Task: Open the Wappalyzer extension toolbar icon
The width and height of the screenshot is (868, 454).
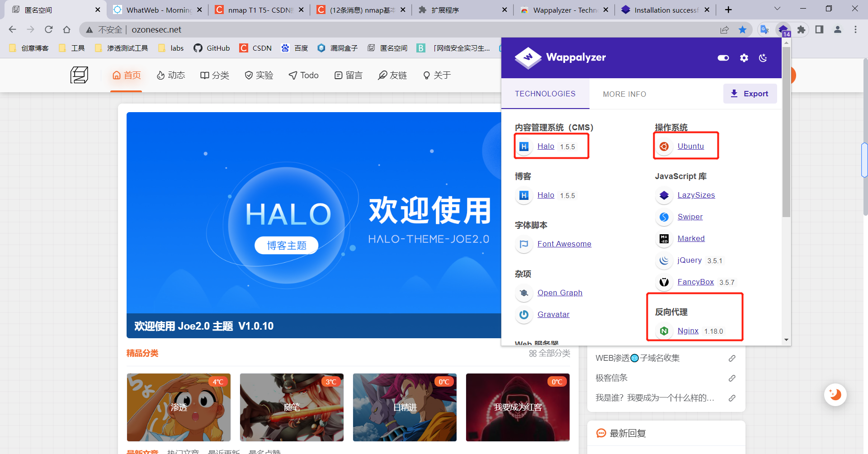Action: pos(783,29)
